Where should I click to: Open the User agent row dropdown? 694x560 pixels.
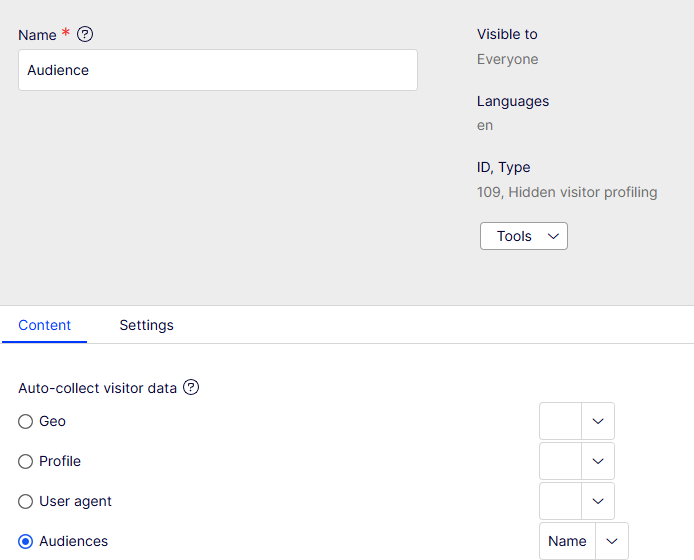[577, 501]
